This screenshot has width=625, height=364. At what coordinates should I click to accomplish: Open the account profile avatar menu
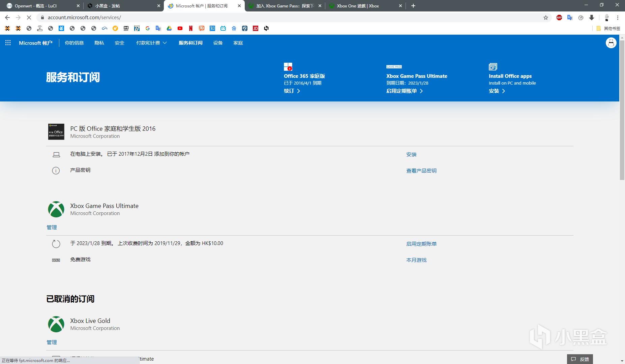point(611,43)
